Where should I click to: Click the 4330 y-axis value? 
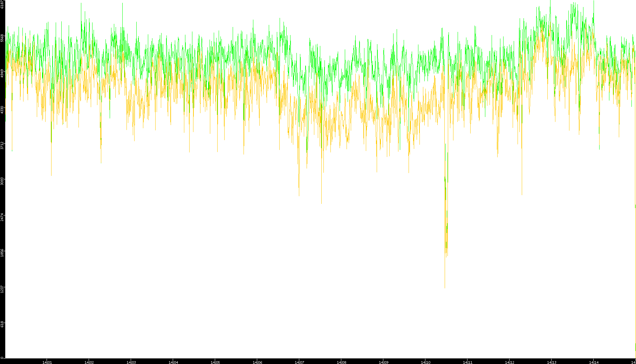point(2,109)
